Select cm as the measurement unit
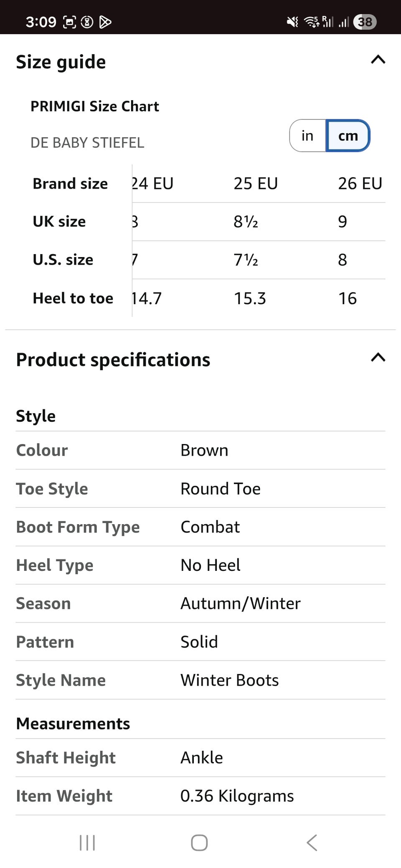The image size is (401, 868). (348, 136)
